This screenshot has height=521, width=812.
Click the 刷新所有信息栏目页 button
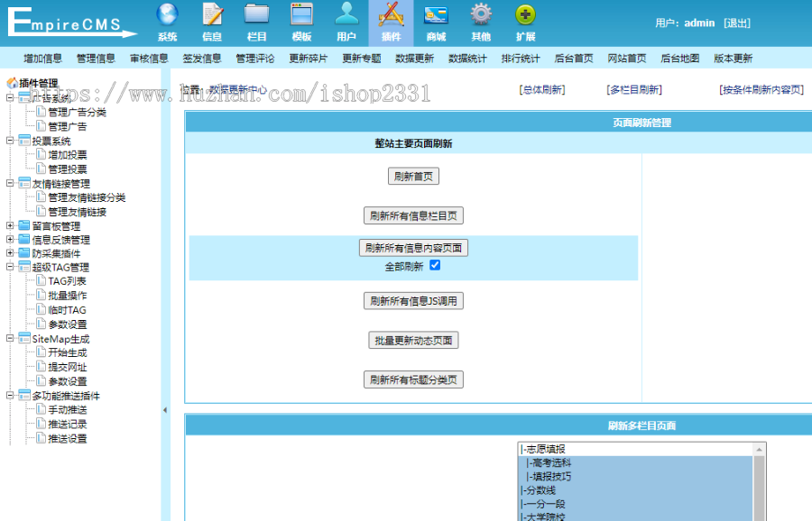point(414,215)
